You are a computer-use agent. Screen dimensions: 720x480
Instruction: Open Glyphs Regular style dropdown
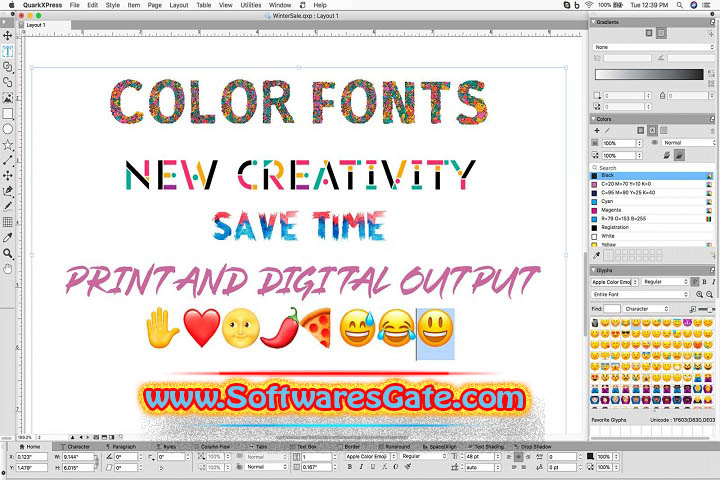[664, 282]
